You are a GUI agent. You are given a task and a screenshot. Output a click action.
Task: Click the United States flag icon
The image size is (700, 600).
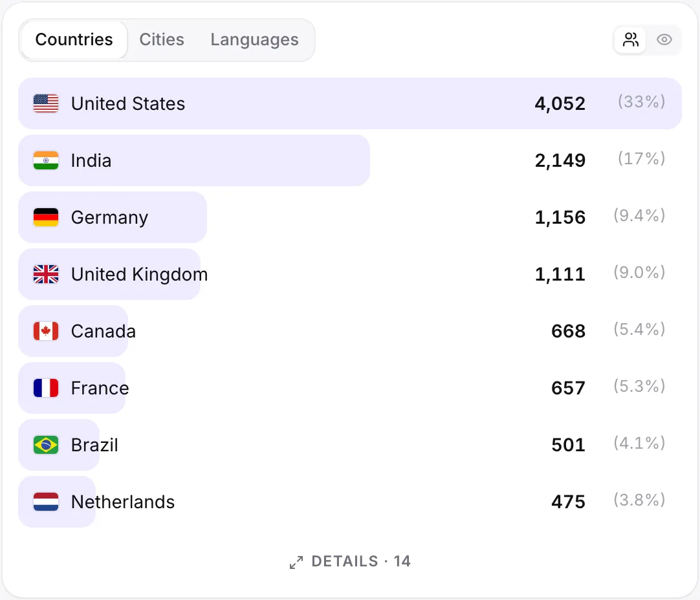click(x=46, y=103)
